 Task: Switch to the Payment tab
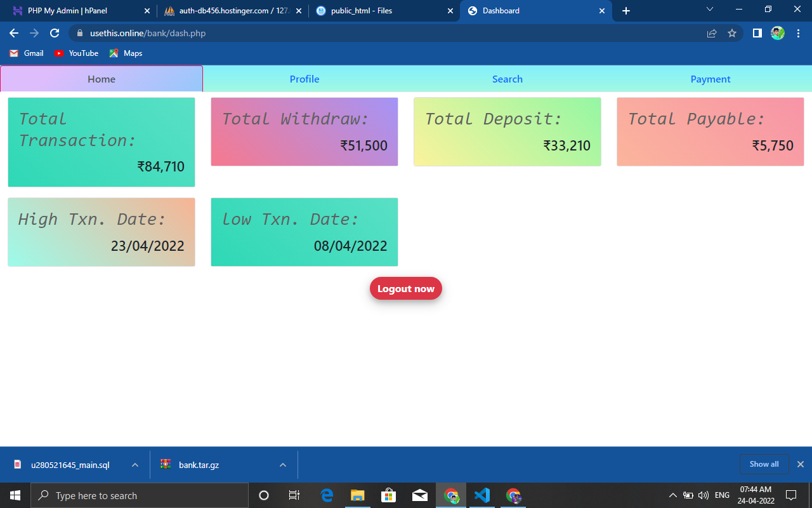click(x=710, y=79)
